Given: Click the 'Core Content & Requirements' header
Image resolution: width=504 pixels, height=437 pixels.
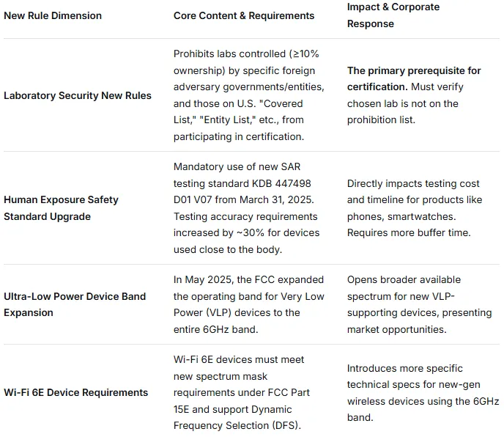Looking at the screenshot, I should (244, 15).
